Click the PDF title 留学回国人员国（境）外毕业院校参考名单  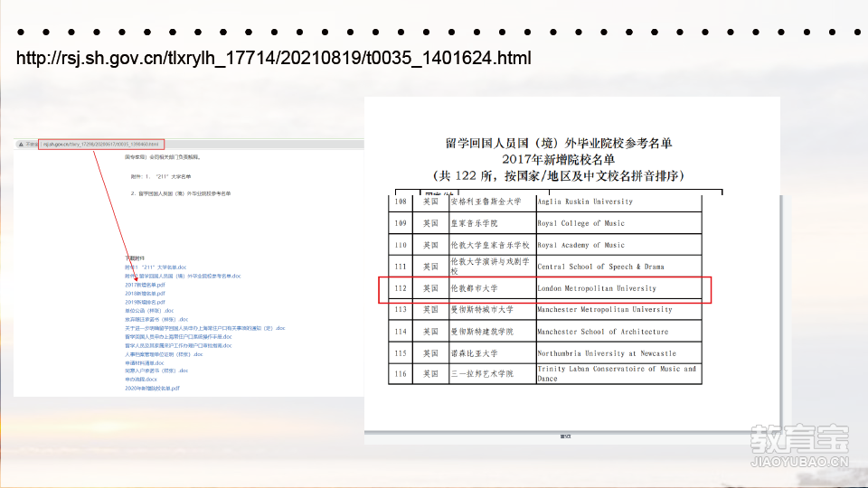(x=559, y=144)
